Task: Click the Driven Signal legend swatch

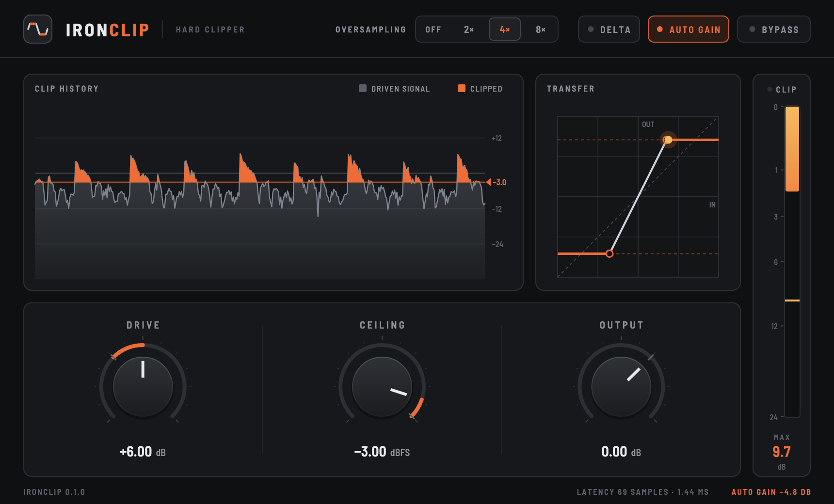Action: point(363,88)
